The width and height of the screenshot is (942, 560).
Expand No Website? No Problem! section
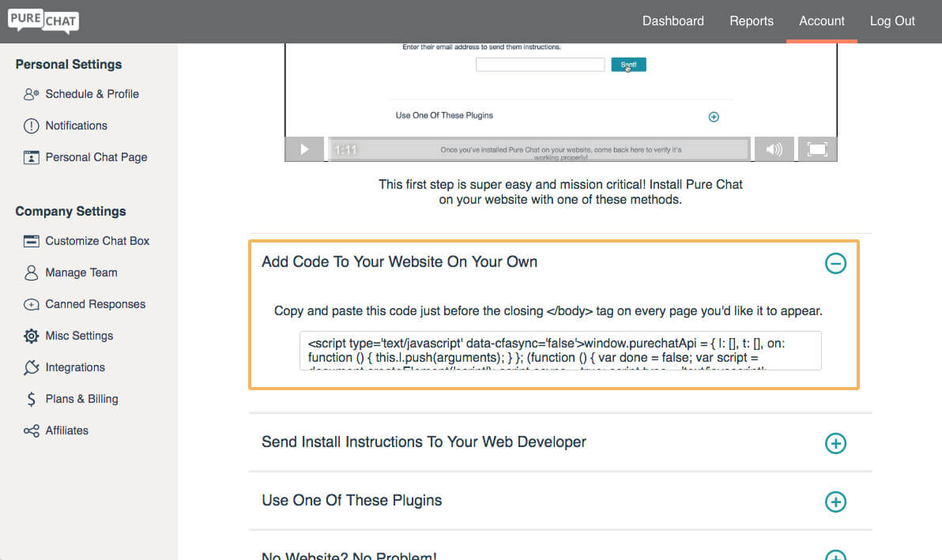(835, 555)
